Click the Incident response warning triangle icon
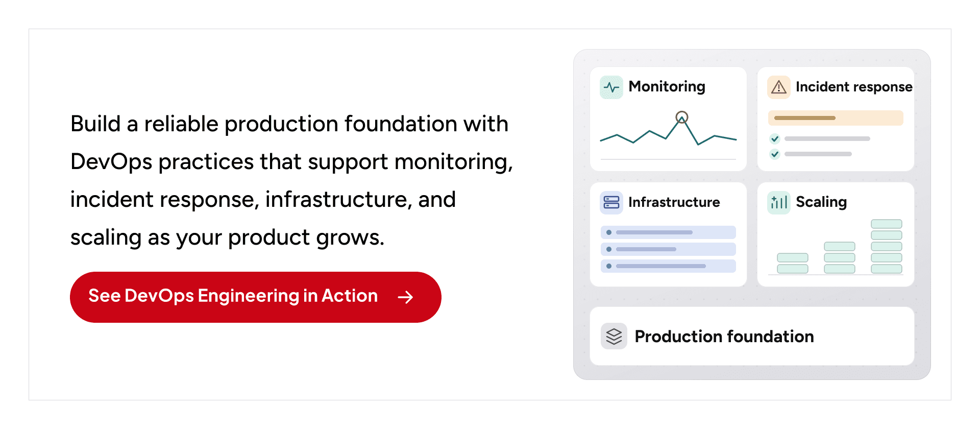980x429 pixels. click(779, 87)
